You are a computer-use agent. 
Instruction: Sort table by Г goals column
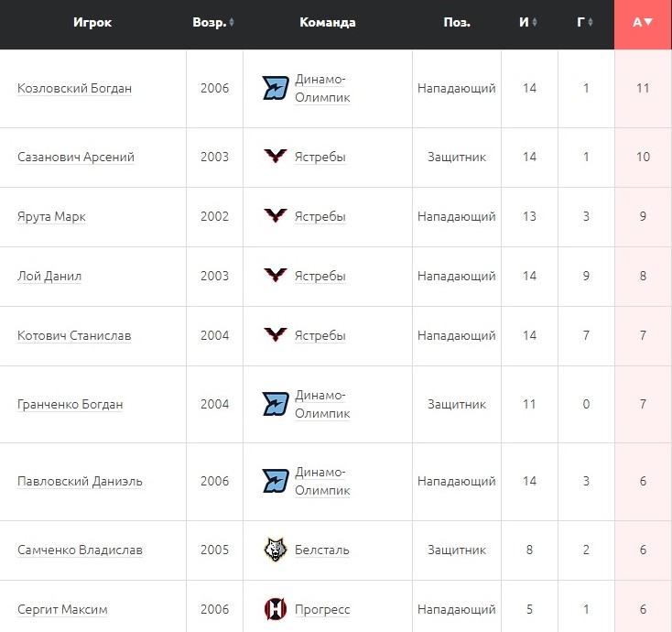coord(585,23)
